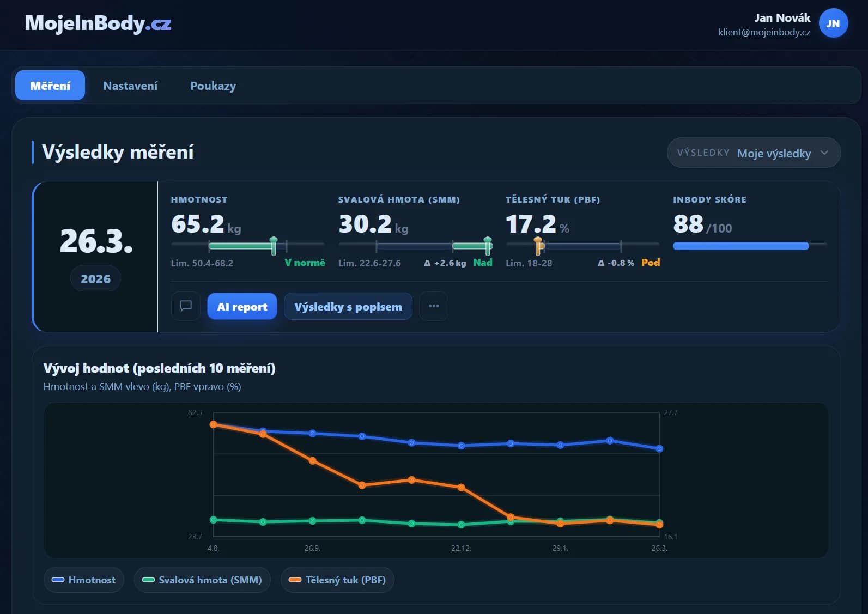Click the green weight bar marker
The width and height of the screenshot is (868, 614).
[274, 246]
